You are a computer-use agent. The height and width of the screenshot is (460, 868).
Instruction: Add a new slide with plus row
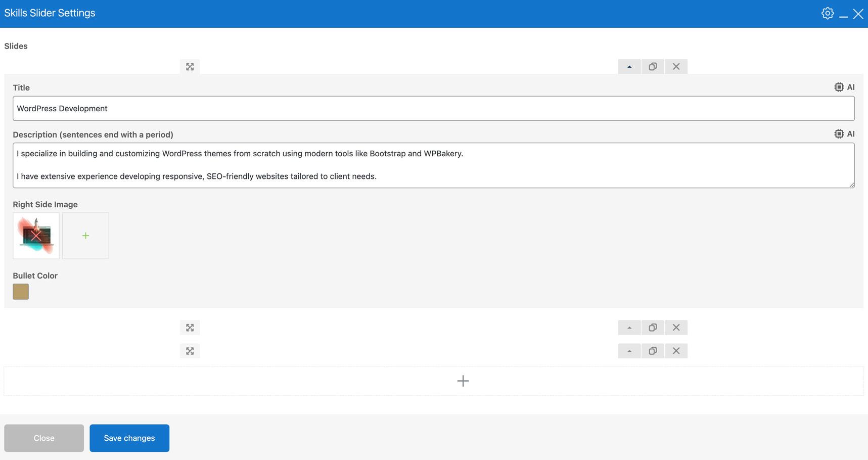pos(463,381)
